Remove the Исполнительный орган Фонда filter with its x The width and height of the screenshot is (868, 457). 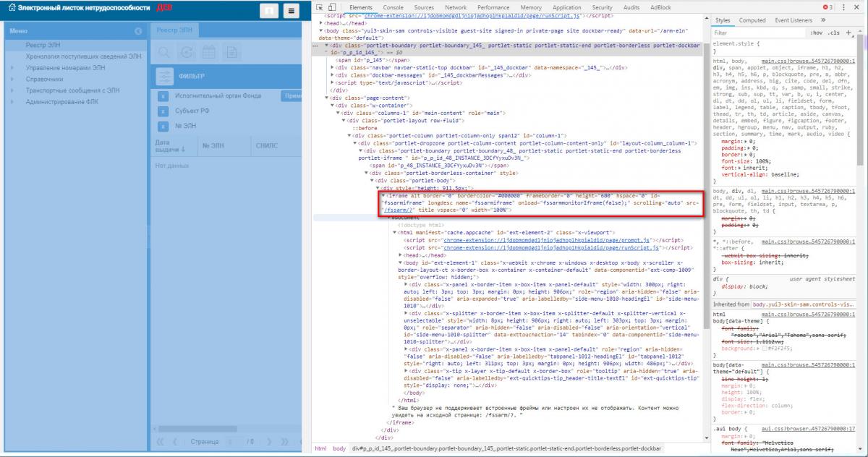pyautogui.click(x=163, y=95)
